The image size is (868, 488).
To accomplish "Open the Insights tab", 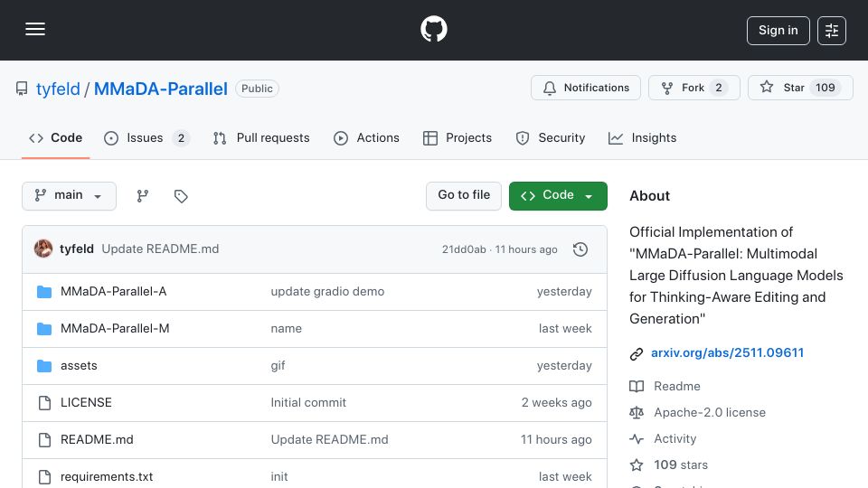I will pyautogui.click(x=642, y=137).
